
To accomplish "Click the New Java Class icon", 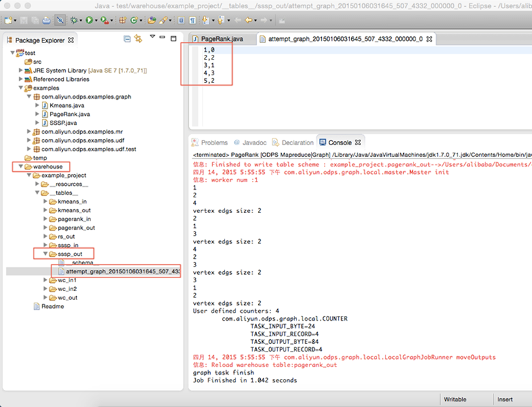I will (x=134, y=21).
